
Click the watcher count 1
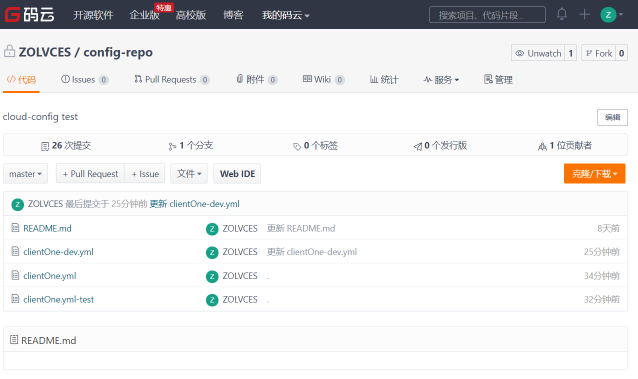click(570, 53)
